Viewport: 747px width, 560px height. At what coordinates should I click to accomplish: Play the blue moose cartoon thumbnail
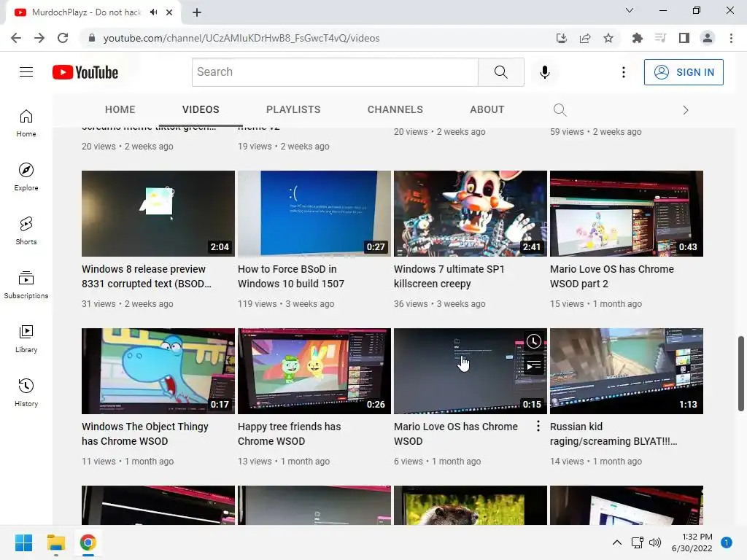pyautogui.click(x=158, y=371)
